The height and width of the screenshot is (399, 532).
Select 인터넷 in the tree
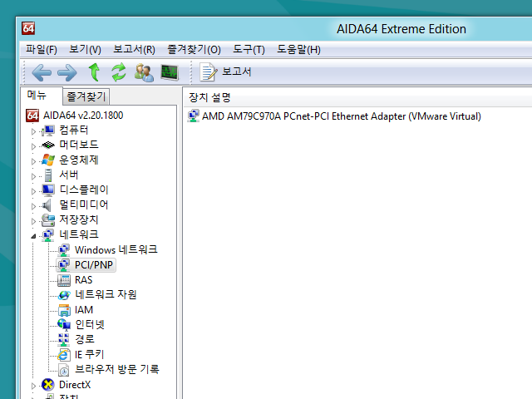pos(90,325)
